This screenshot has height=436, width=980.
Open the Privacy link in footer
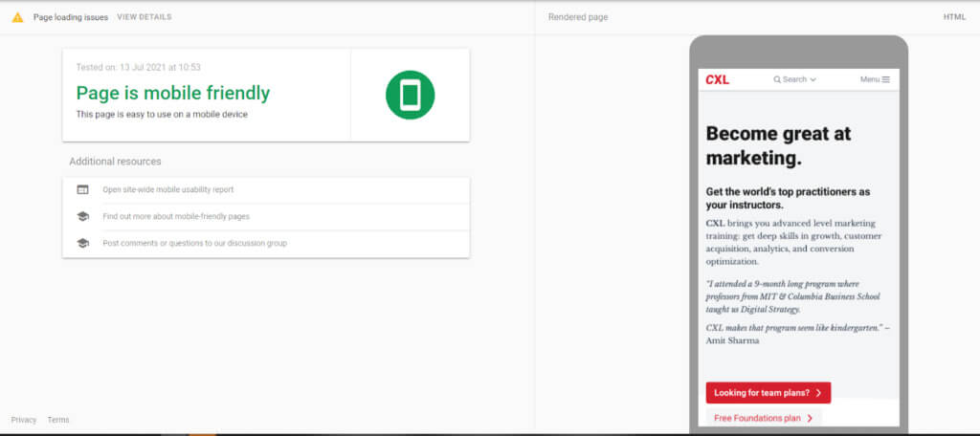point(24,420)
